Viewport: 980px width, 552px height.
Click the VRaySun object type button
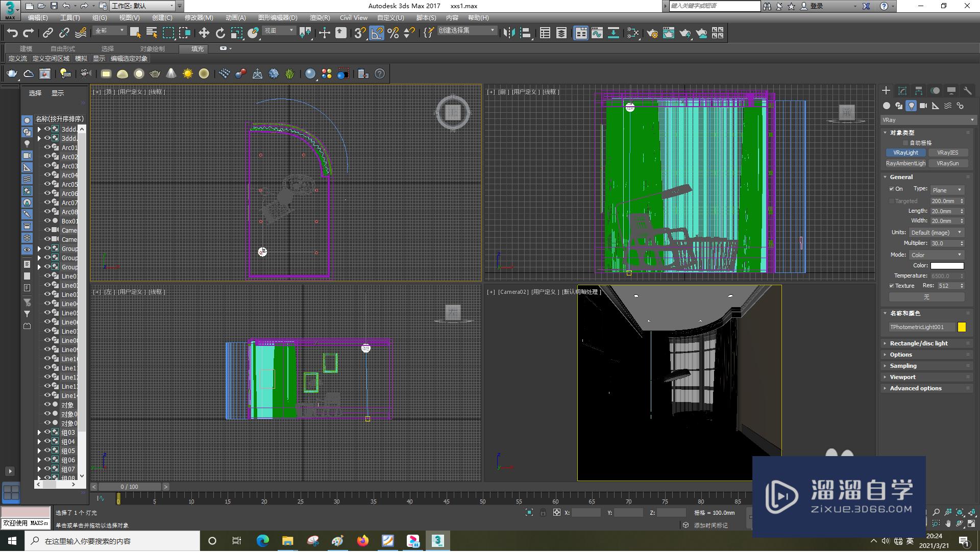pos(947,163)
